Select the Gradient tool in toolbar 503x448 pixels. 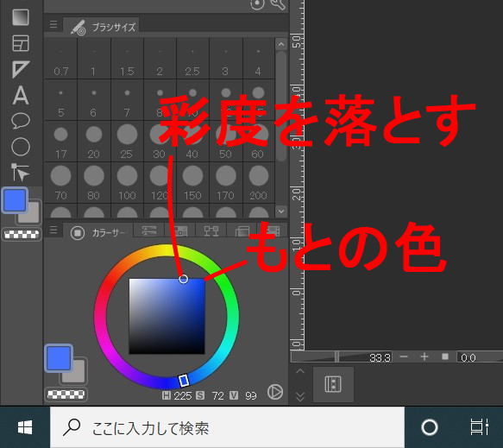[21, 17]
